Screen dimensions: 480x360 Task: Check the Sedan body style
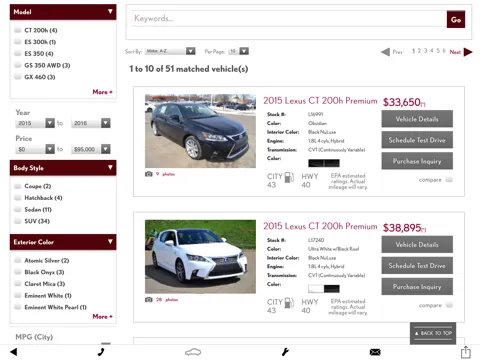(x=18, y=209)
